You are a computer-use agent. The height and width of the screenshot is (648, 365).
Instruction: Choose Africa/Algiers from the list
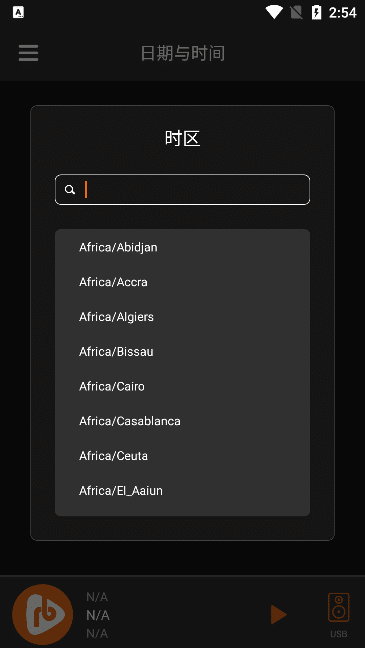click(182, 317)
